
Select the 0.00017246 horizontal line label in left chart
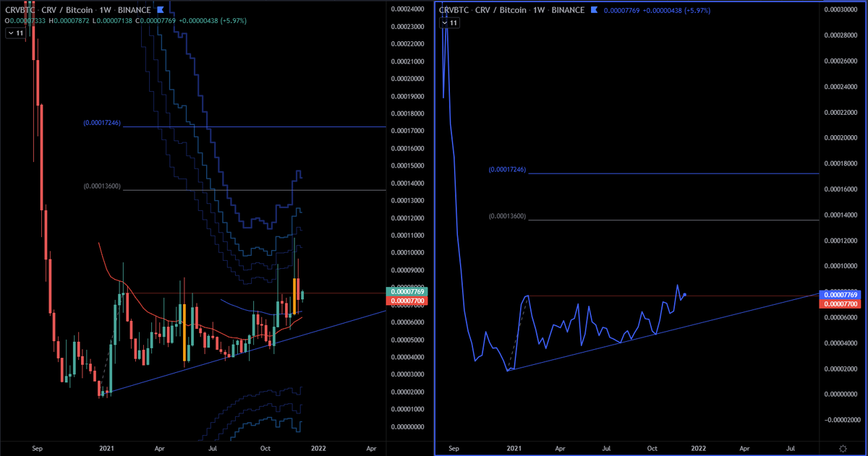(x=102, y=124)
